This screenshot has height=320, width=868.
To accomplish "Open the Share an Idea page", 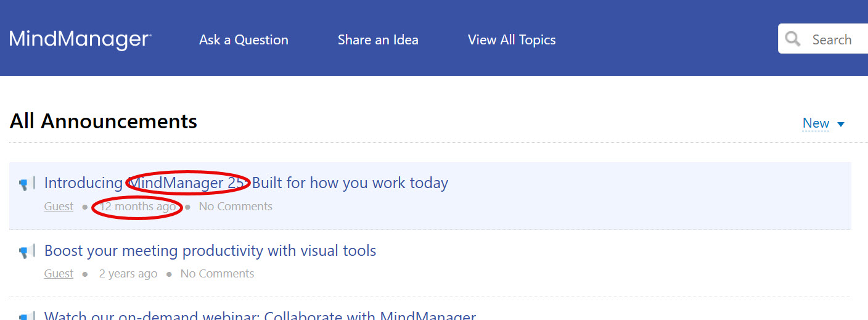I will [378, 40].
